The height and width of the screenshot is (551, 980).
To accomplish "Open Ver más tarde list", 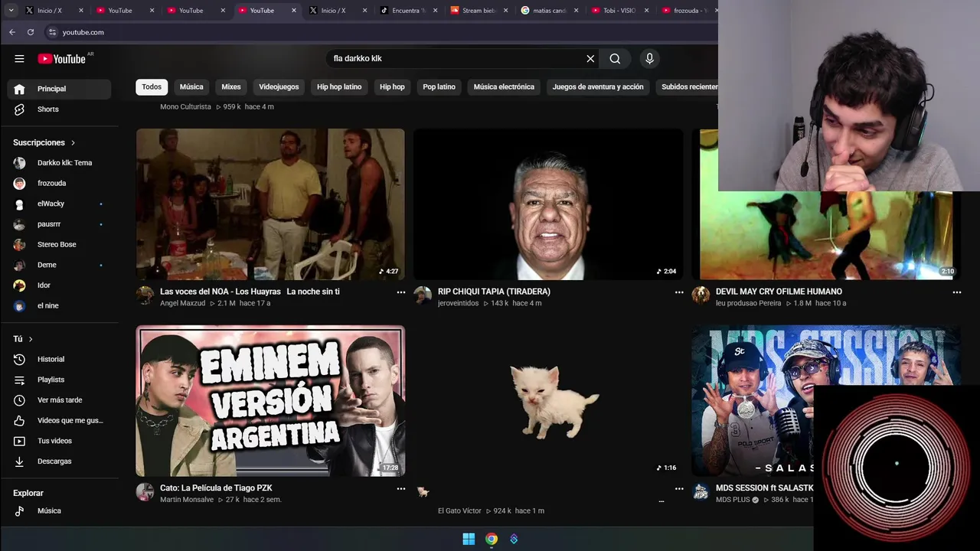I will point(59,400).
